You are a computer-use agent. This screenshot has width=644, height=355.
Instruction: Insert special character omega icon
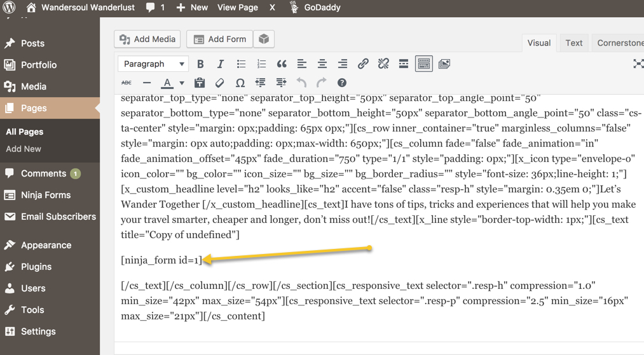(x=240, y=83)
